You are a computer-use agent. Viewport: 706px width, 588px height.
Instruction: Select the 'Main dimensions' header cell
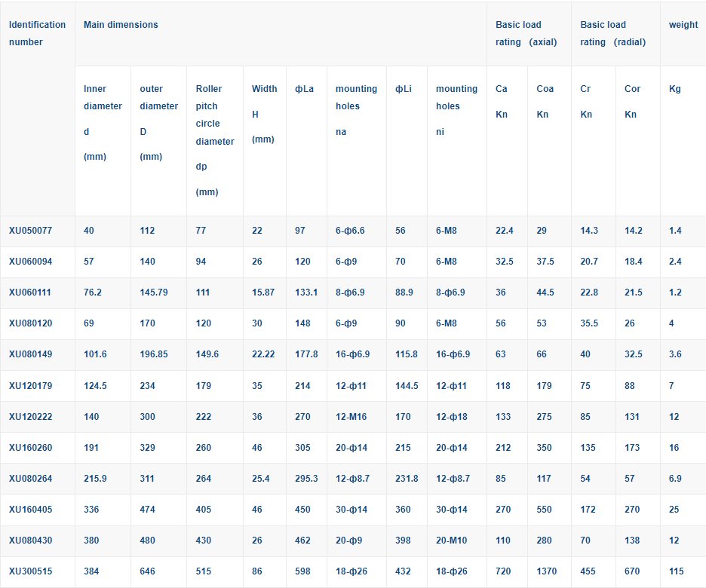[121, 25]
